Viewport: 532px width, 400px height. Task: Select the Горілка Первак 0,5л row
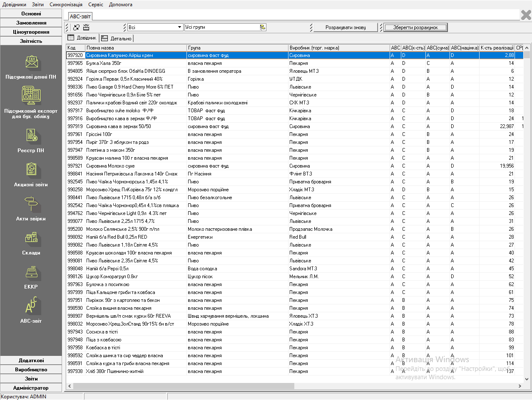tap(125, 79)
